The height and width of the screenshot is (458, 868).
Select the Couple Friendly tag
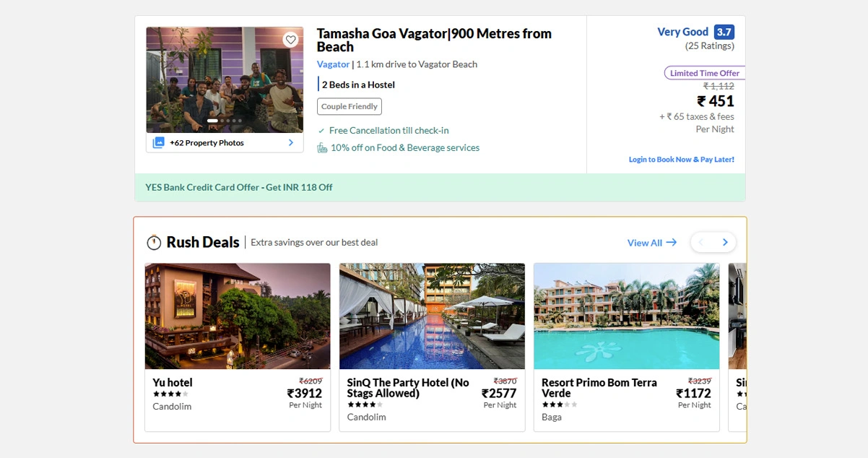349,107
